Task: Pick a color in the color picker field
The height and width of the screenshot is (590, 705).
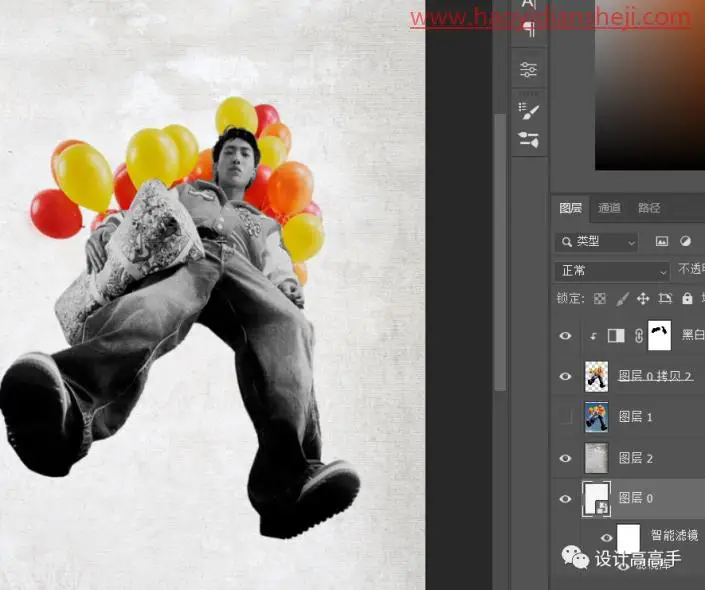Action: 650,85
